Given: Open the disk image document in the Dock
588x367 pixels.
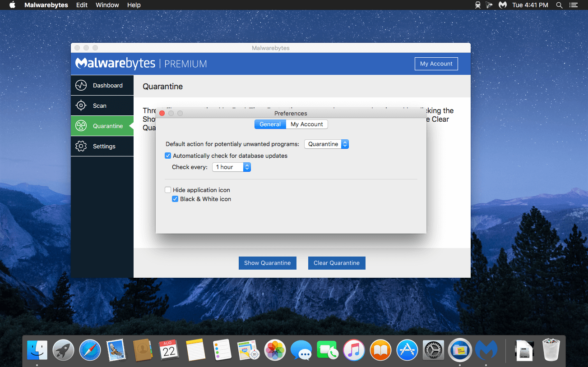Looking at the screenshot, I should [x=525, y=350].
